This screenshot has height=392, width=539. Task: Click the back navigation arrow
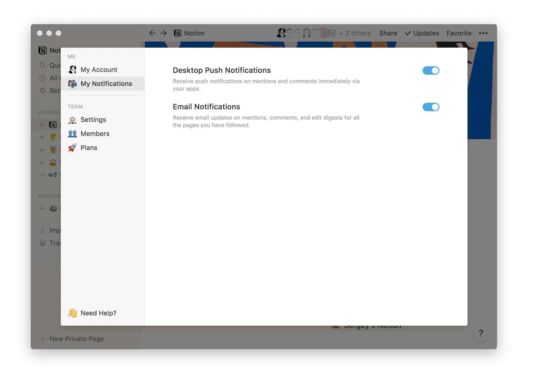pyautogui.click(x=152, y=33)
